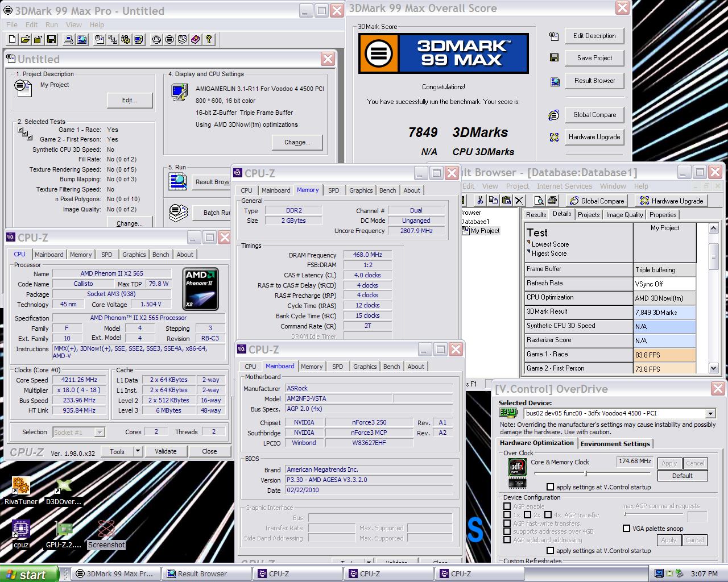Click the Paste clipboard icon in Result Browser toolbar

(x=506, y=200)
